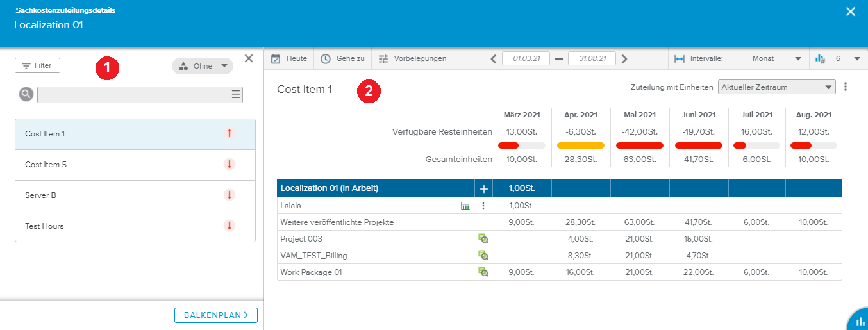Select Cost Item 5 in list
Image resolution: width=868 pixels, height=330 pixels.
tap(135, 165)
